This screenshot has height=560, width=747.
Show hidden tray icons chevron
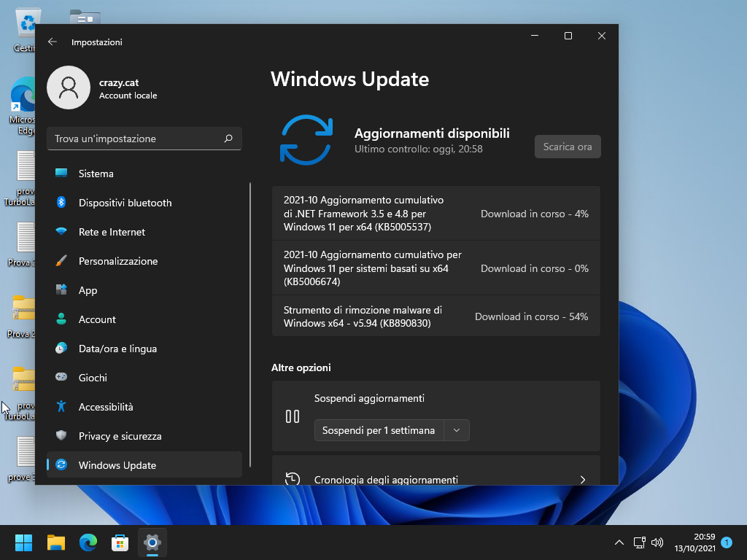[619, 542]
